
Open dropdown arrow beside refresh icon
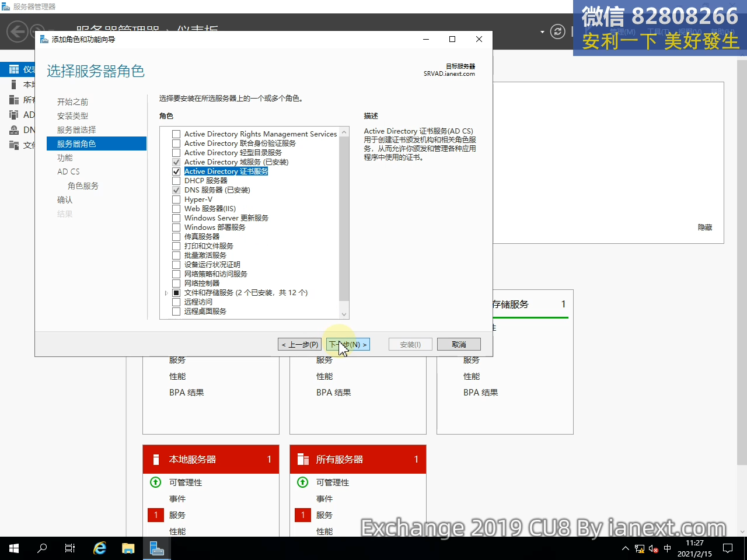coord(542,32)
